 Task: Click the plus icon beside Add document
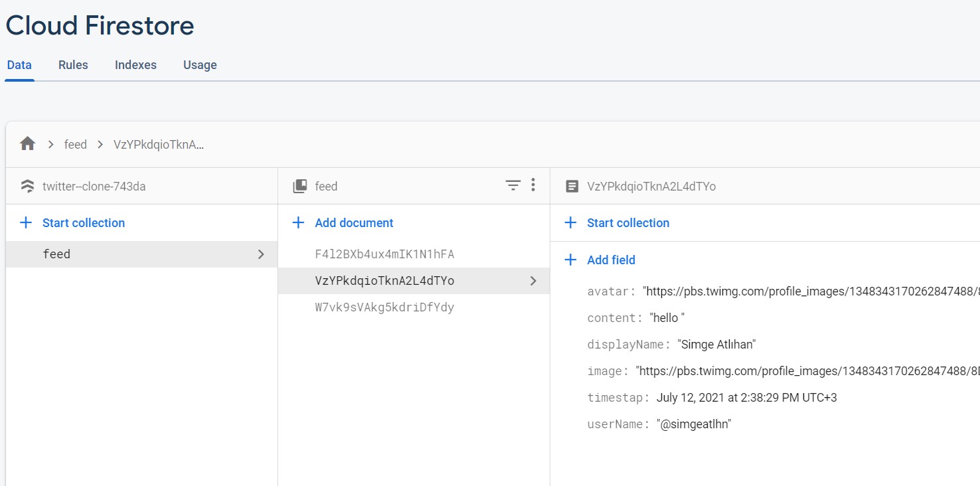point(298,222)
